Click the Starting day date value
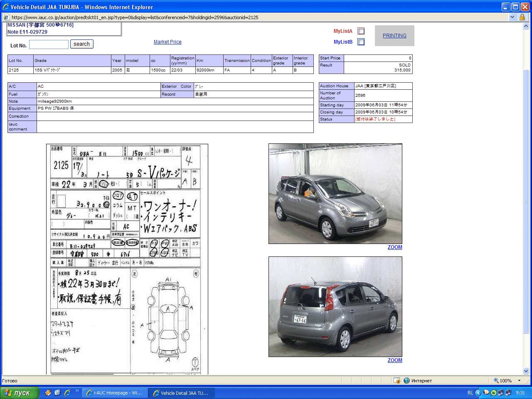 (381, 105)
